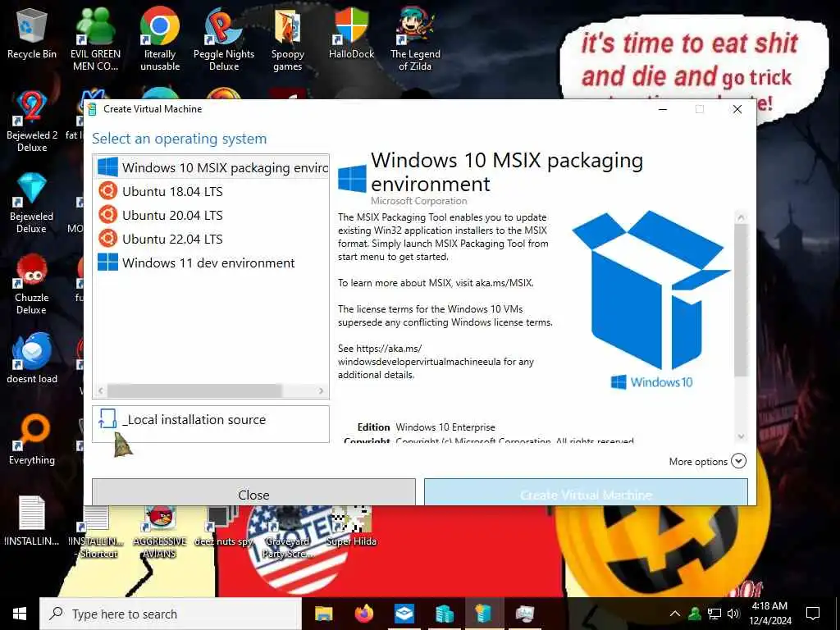Select Spoopy games folder icon
Screen dimensions: 840x630
(x=288, y=39)
